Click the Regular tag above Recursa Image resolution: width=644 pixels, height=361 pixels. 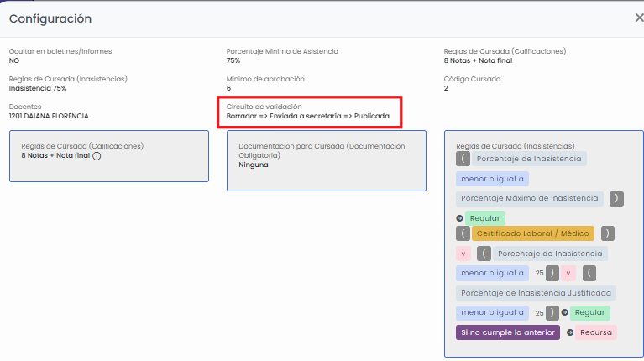589,312
